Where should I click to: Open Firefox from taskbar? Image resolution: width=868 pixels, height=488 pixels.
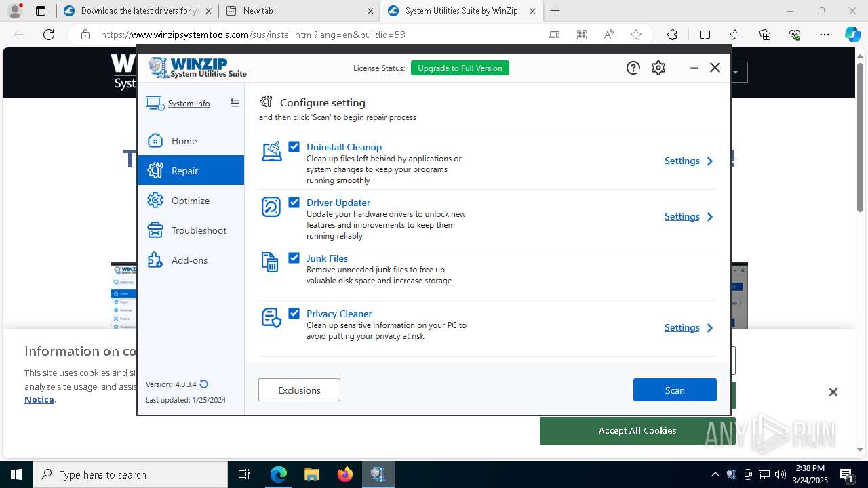pyautogui.click(x=345, y=474)
